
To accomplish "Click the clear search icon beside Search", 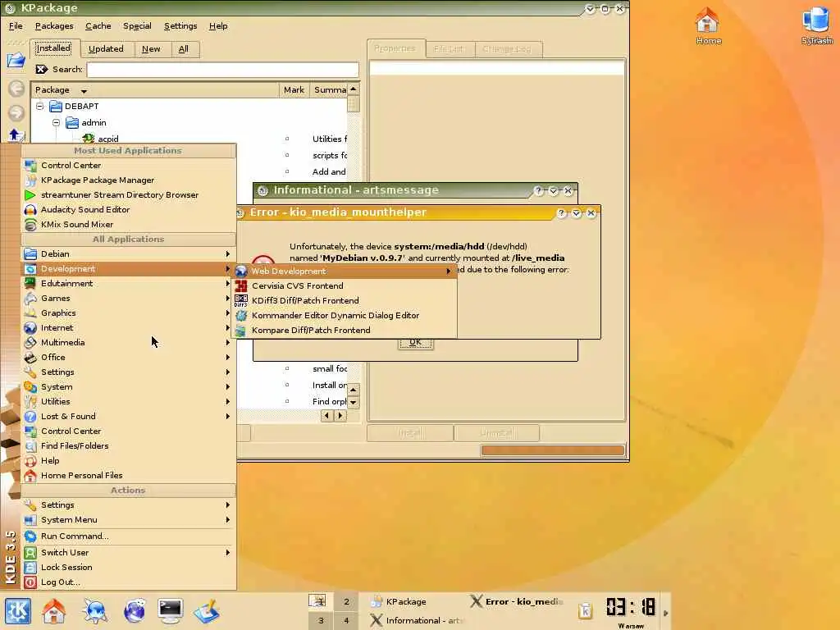I will pos(41,69).
